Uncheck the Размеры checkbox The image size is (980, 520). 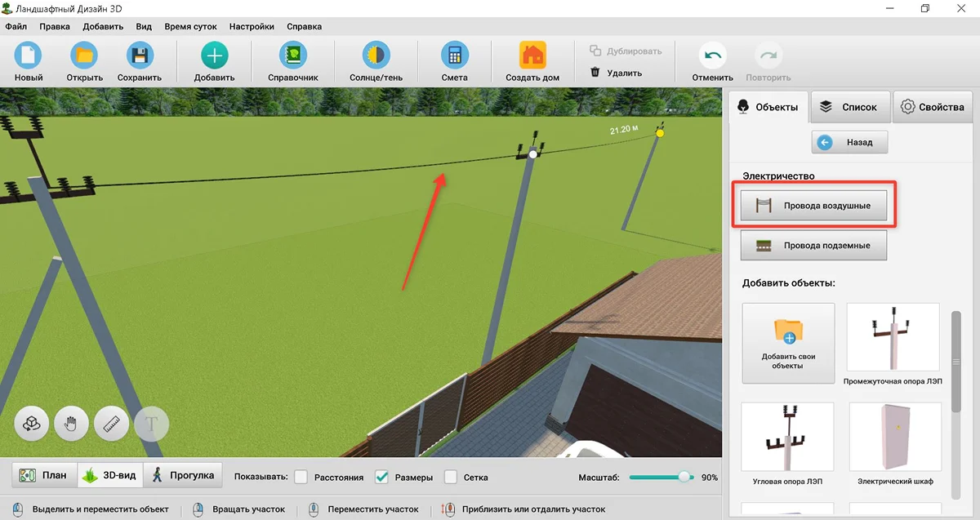[381, 477]
